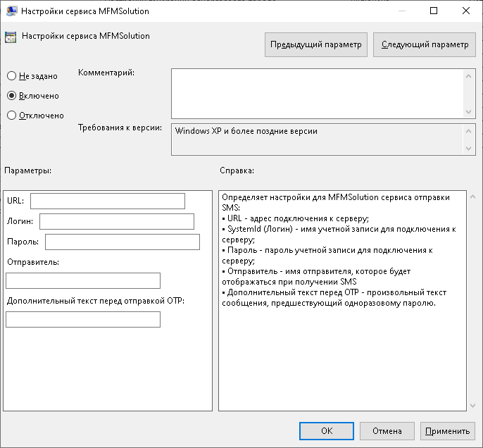Focus the URL input field
This screenshot has height=448, width=483.
(x=107, y=201)
